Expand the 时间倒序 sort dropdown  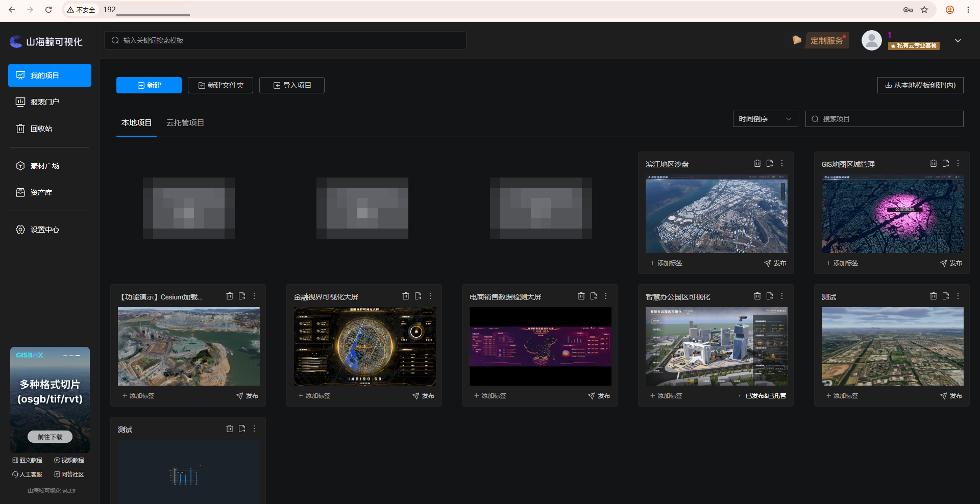click(765, 119)
